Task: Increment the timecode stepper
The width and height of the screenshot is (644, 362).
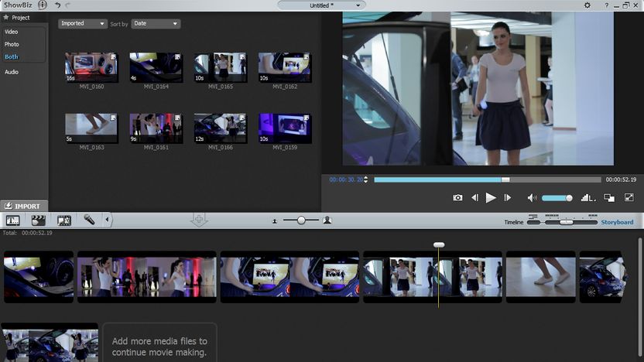Action: pyautogui.click(x=365, y=178)
